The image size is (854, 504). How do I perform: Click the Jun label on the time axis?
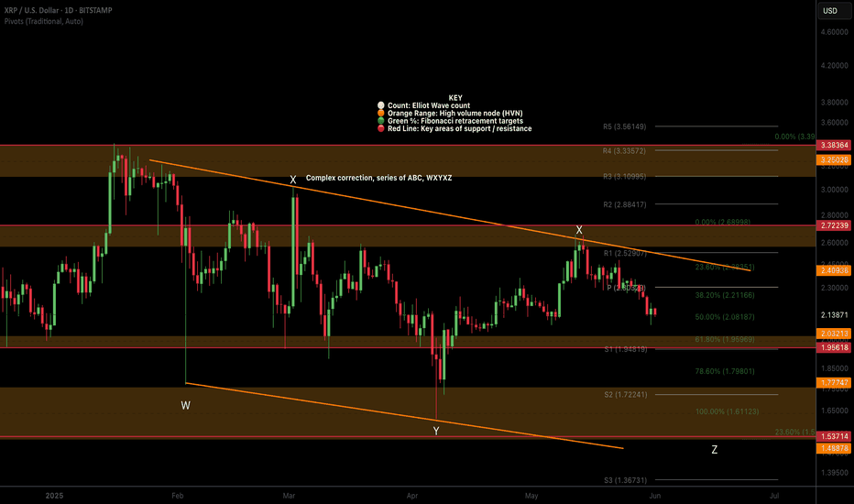click(x=655, y=495)
